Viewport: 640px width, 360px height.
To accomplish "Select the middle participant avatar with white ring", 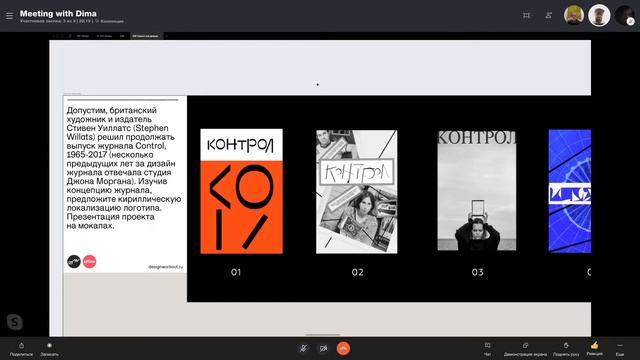I will (x=599, y=16).
